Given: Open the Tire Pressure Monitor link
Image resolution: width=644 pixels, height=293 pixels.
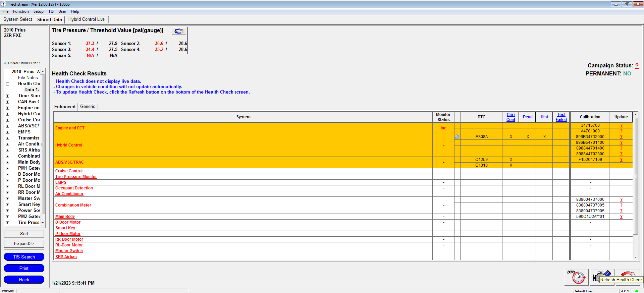Looking at the screenshot, I should 76,177.
